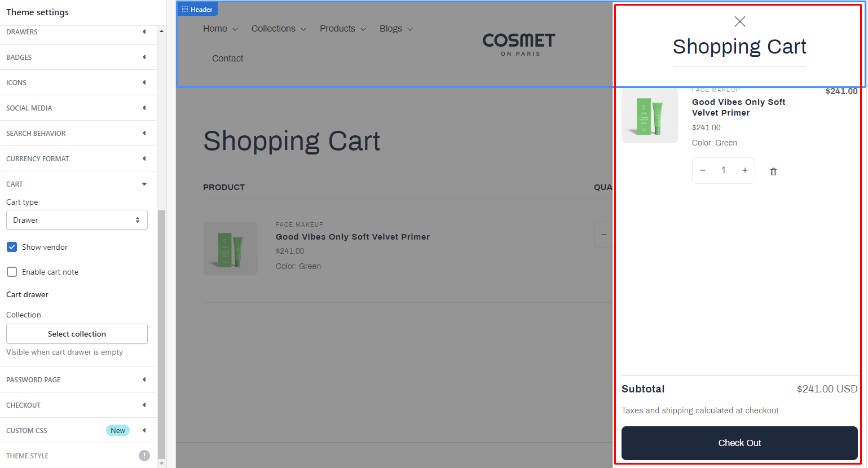Image resolution: width=868 pixels, height=468 pixels.
Task: Enable the cart note checkbox
Action: click(12, 272)
